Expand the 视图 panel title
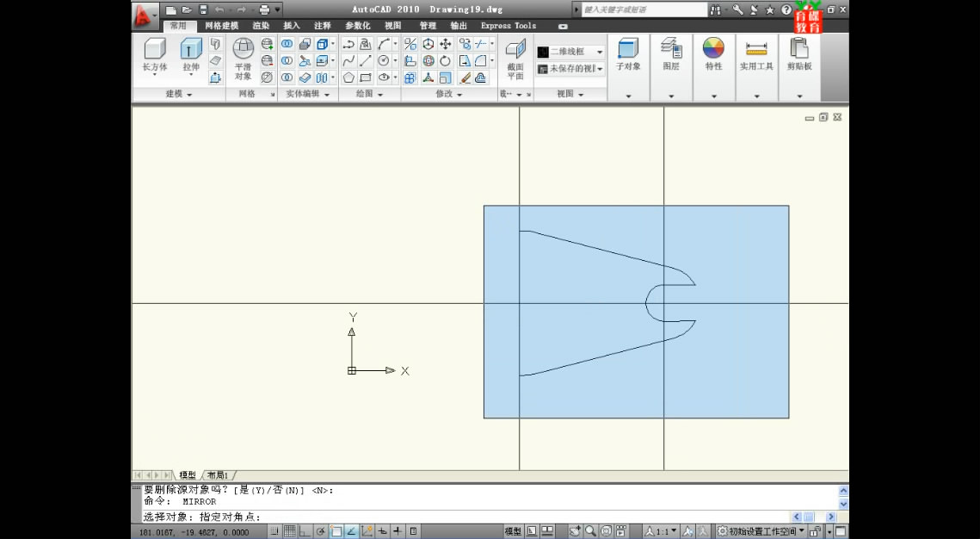980x539 pixels. coord(570,94)
